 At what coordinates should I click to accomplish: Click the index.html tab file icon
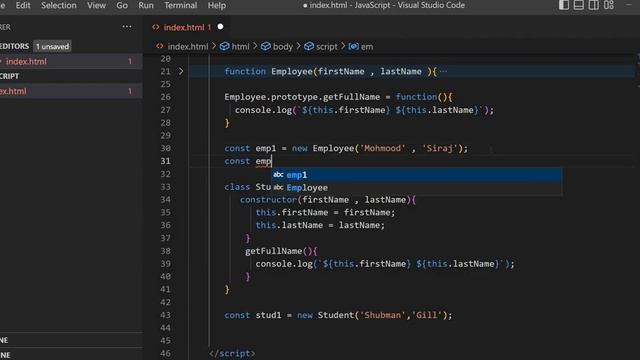(x=156, y=27)
